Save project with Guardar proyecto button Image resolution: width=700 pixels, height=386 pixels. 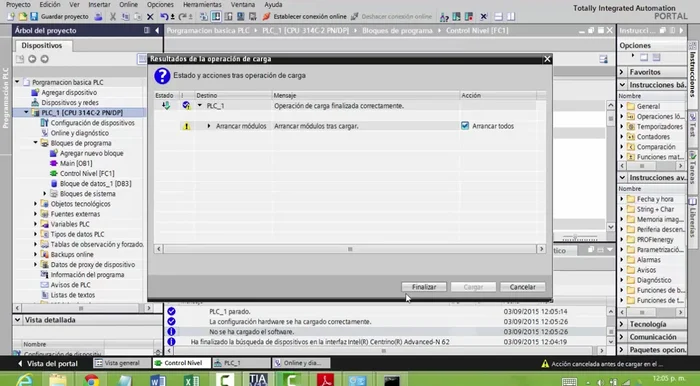click(x=59, y=17)
